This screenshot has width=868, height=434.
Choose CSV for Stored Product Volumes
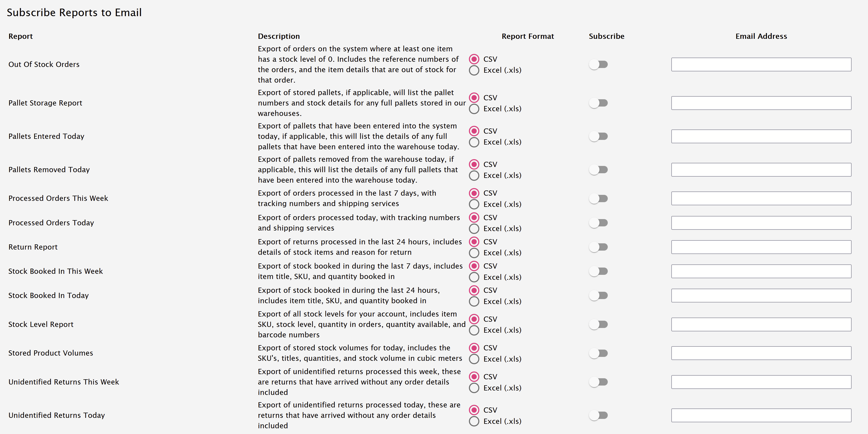[474, 348]
